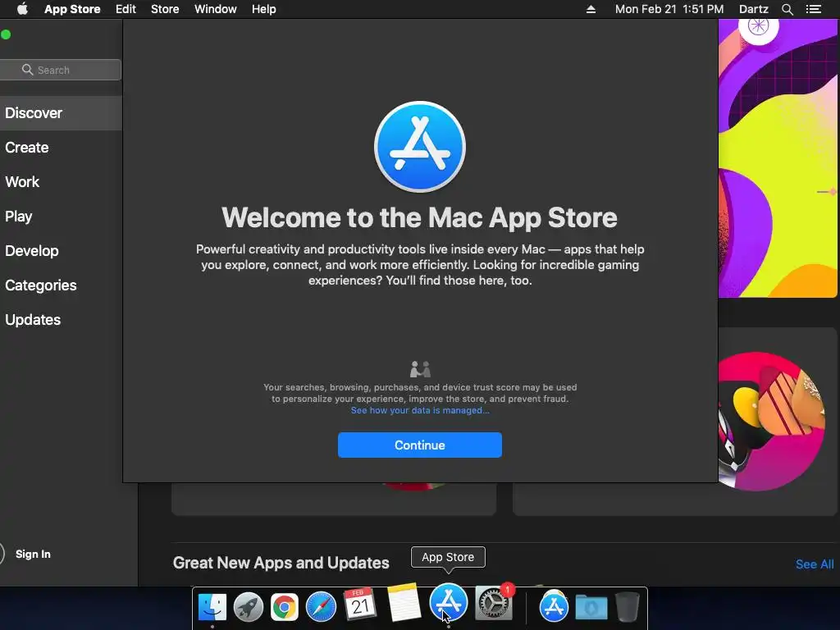Click the Continue button

(x=420, y=445)
